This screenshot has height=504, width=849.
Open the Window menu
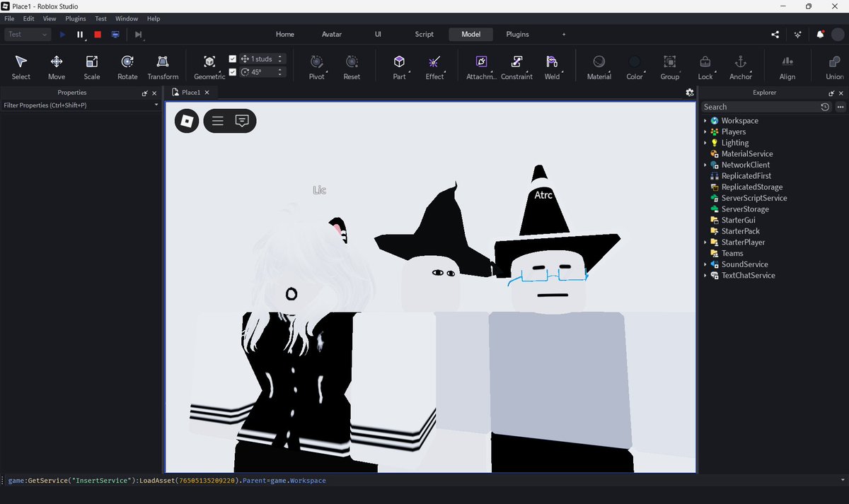(127, 18)
